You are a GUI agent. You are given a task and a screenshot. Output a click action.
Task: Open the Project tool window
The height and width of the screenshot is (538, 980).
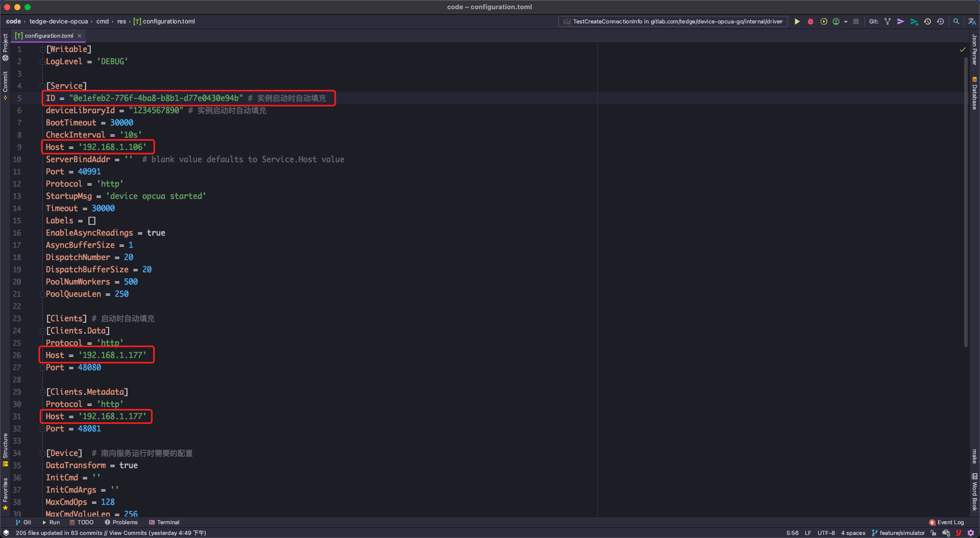click(5, 47)
